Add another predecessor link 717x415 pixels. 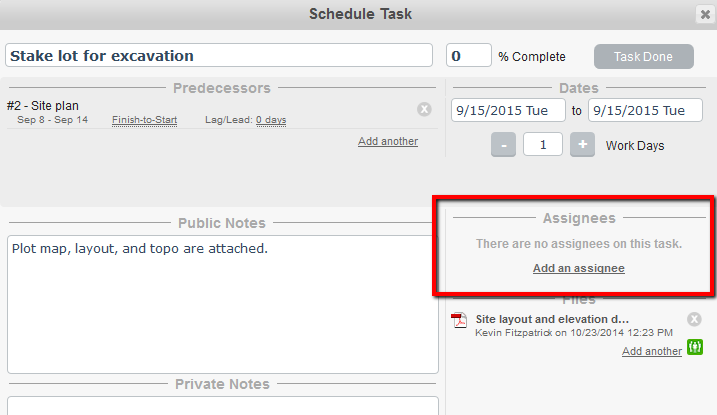click(x=388, y=141)
